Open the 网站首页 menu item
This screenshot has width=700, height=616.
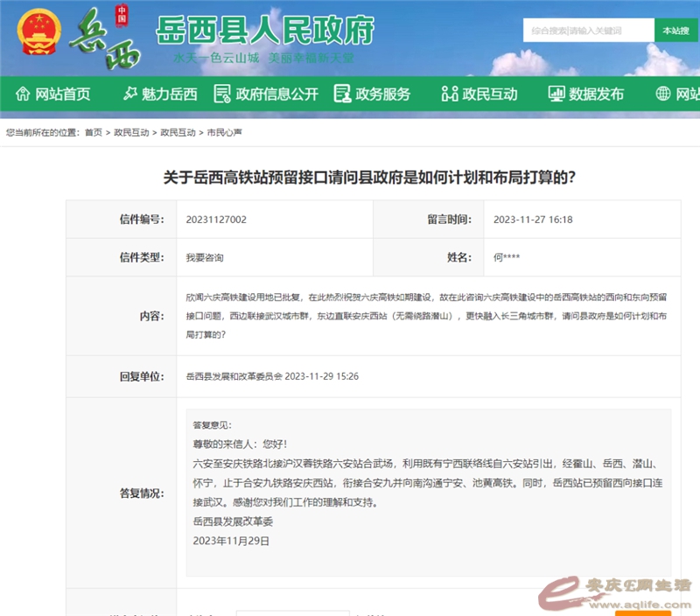pos(62,94)
